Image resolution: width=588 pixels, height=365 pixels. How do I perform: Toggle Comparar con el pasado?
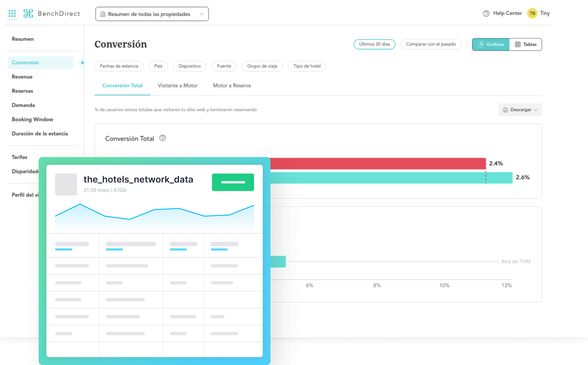431,44
